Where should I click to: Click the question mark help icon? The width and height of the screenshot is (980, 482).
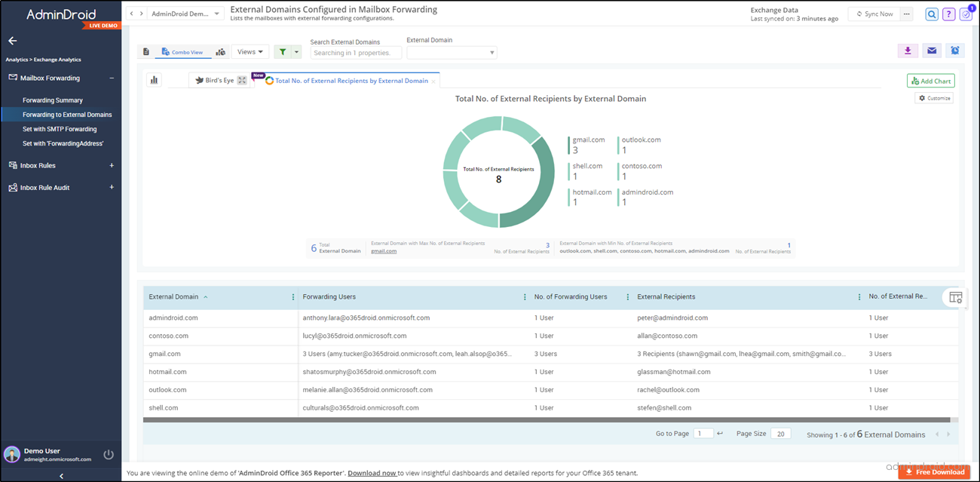[x=949, y=14]
